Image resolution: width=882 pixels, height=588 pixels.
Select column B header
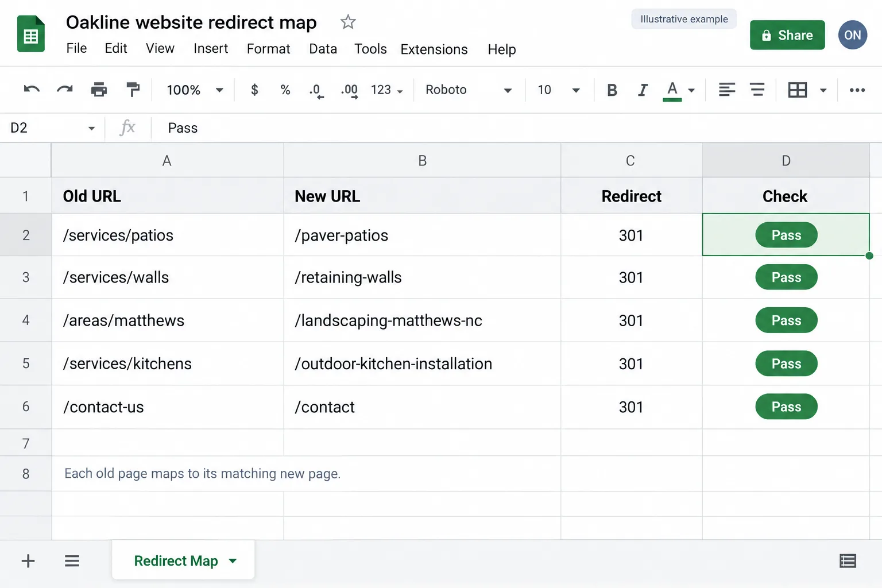pos(422,161)
